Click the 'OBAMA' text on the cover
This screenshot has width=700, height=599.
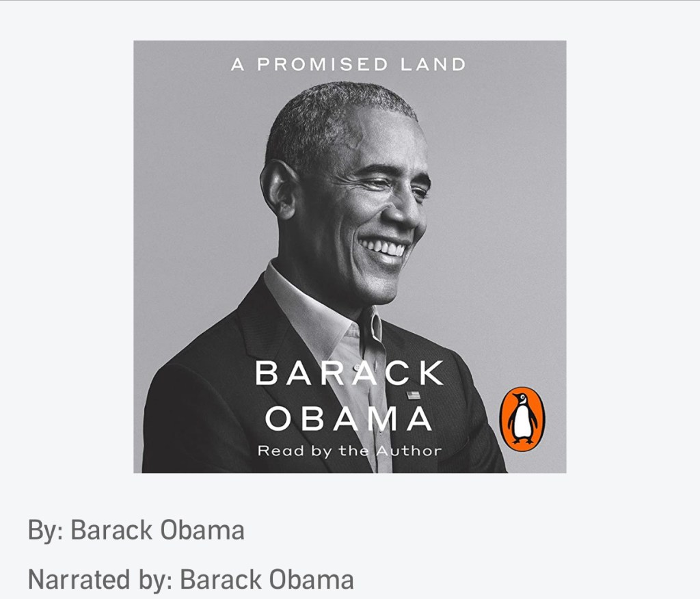tap(349, 418)
